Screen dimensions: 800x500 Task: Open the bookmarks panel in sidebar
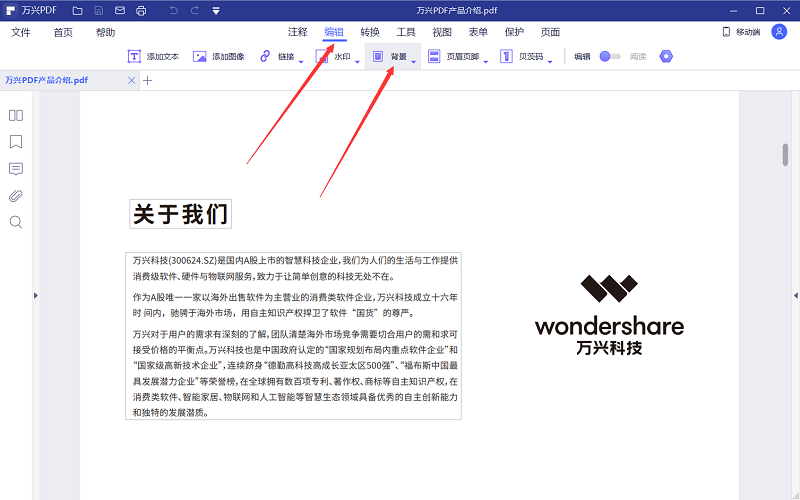pos(16,142)
